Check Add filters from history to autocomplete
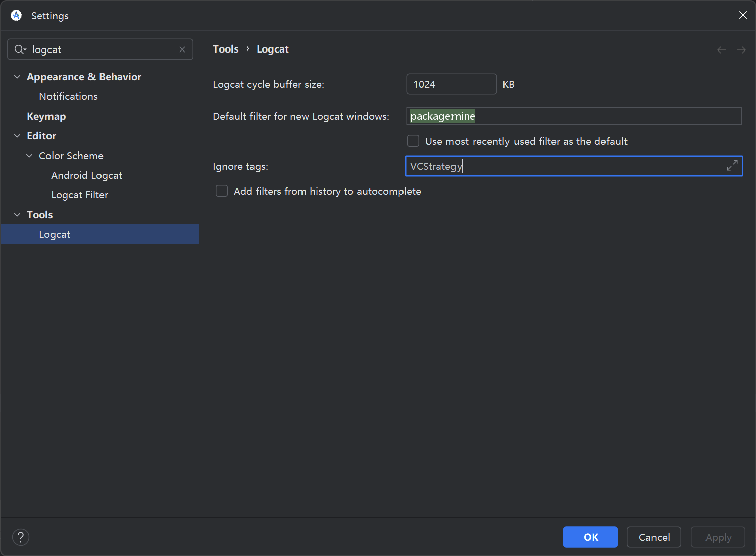This screenshot has width=756, height=556. [222, 191]
